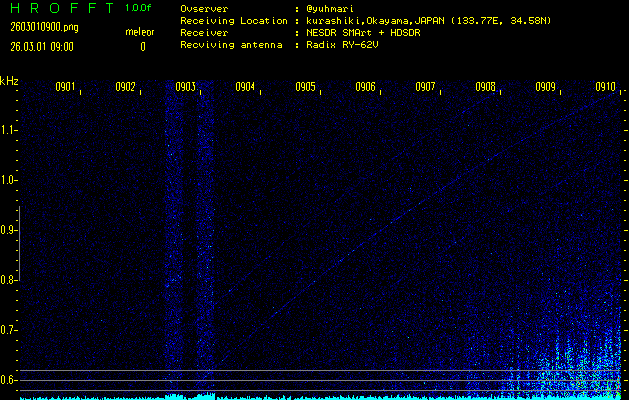
Task: Click the Receiving Location label
Action: click(x=234, y=21)
